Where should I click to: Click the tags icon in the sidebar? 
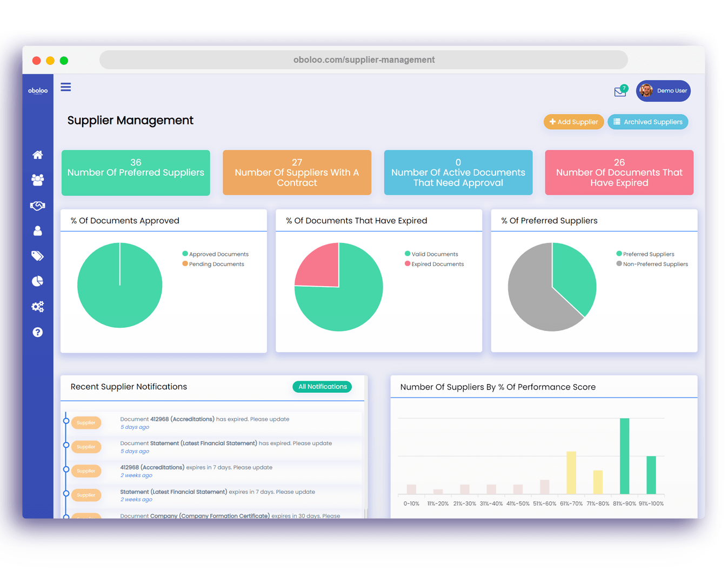pos(37,256)
